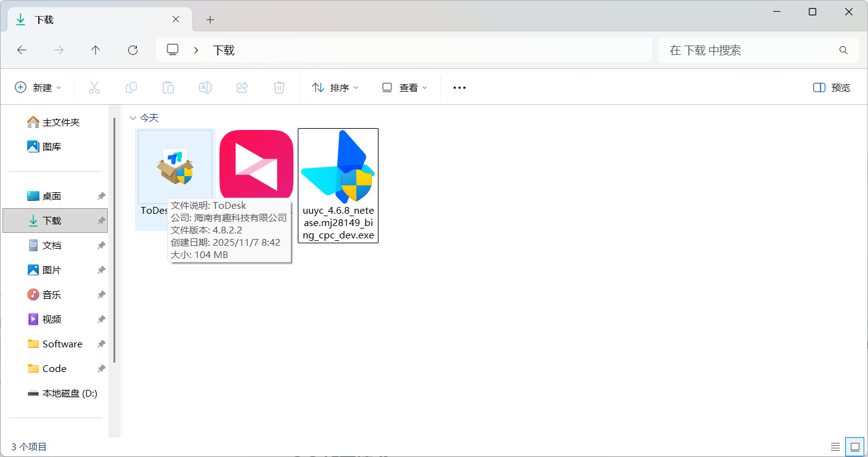Click the Delete icon in the toolbar
Screen dimensions: 868x457
pyautogui.click(x=279, y=87)
